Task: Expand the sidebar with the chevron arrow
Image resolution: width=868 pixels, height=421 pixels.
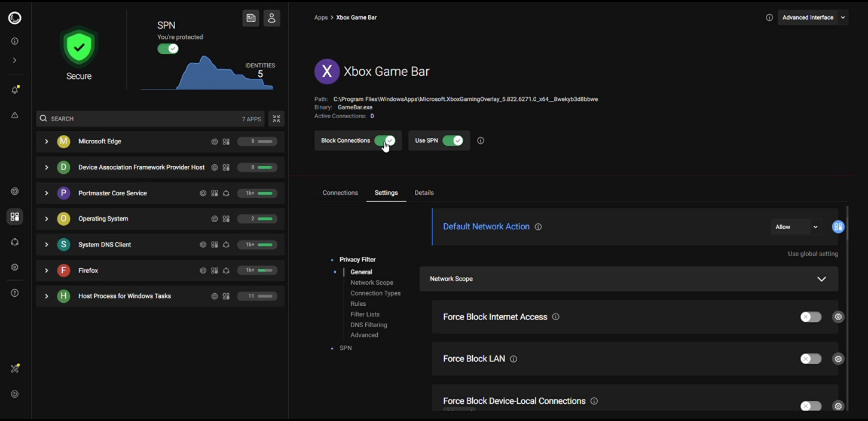Action: (x=15, y=60)
